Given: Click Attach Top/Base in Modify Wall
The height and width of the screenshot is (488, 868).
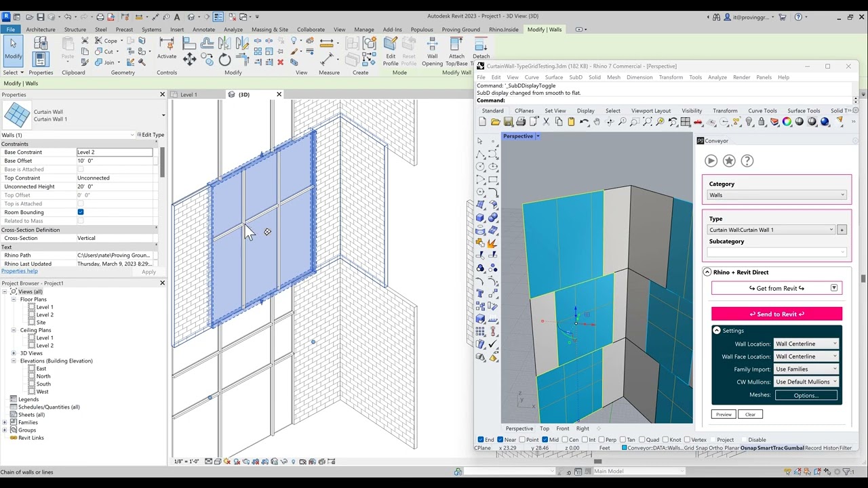Looking at the screenshot, I should pyautogui.click(x=456, y=51).
